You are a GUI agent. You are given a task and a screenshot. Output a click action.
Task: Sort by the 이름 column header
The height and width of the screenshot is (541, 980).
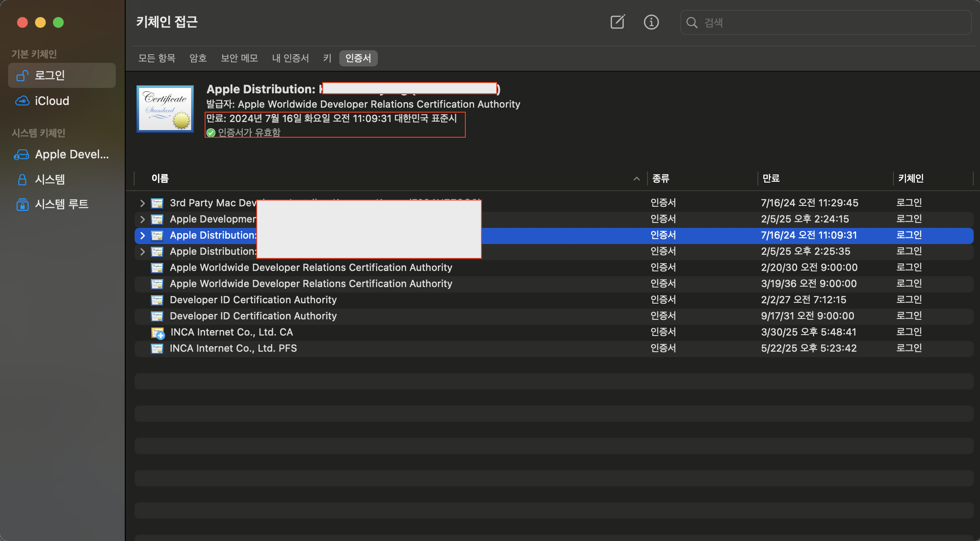pos(160,179)
